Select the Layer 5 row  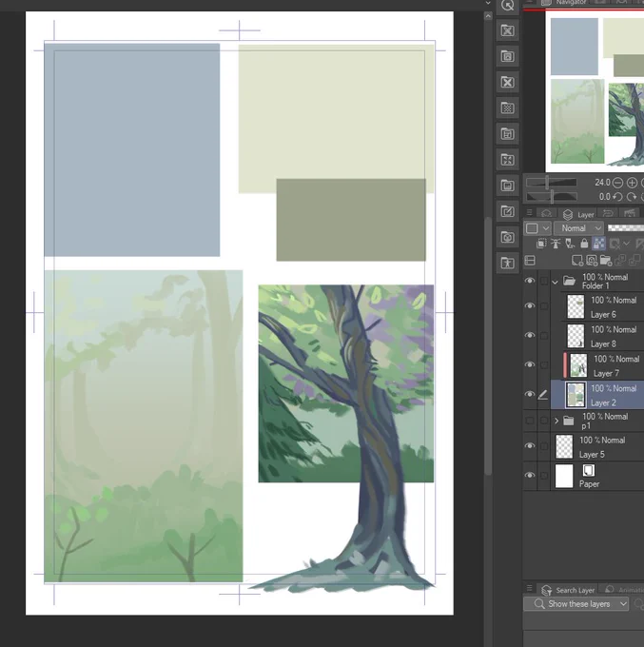click(x=597, y=447)
